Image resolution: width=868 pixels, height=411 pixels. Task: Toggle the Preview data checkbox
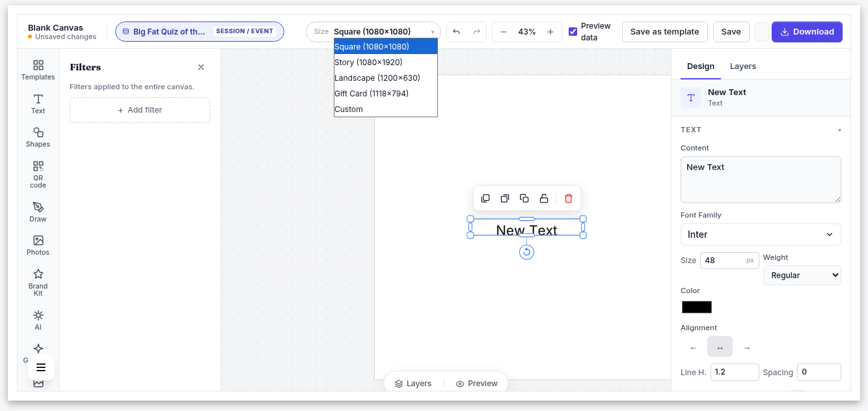(573, 32)
